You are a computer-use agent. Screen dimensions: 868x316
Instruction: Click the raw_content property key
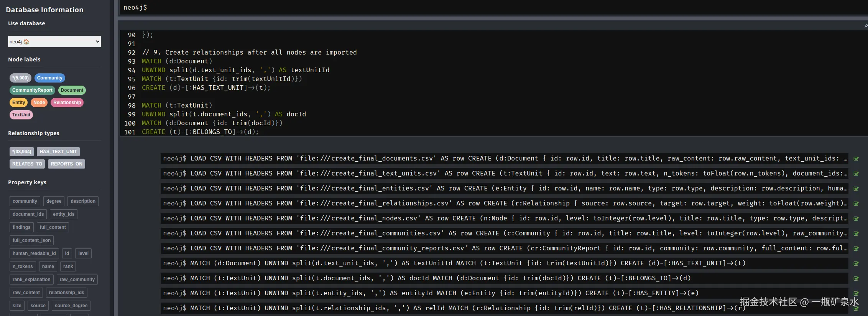click(26, 293)
